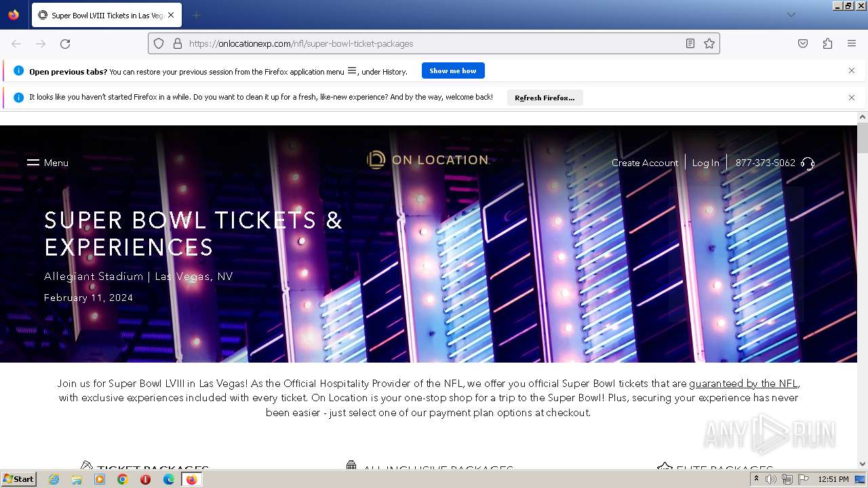Open tracking protection shield icon
Image resolution: width=868 pixels, height=488 pixels.
159,43
